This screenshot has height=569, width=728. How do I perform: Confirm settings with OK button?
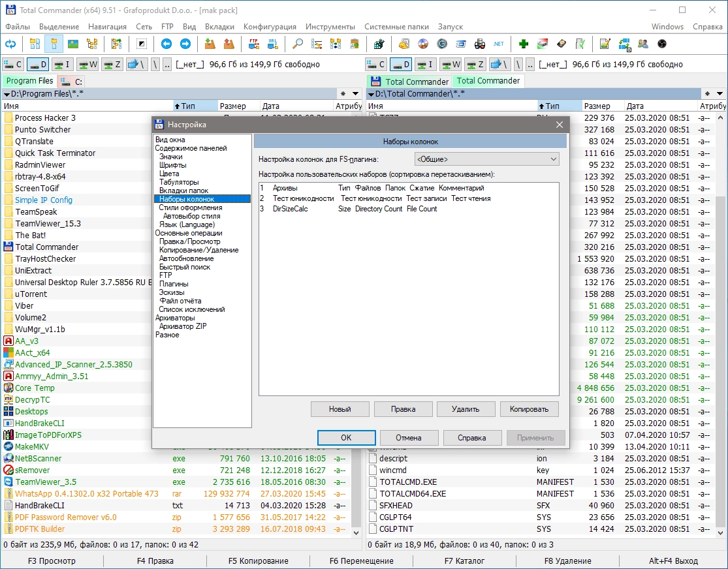pos(346,438)
